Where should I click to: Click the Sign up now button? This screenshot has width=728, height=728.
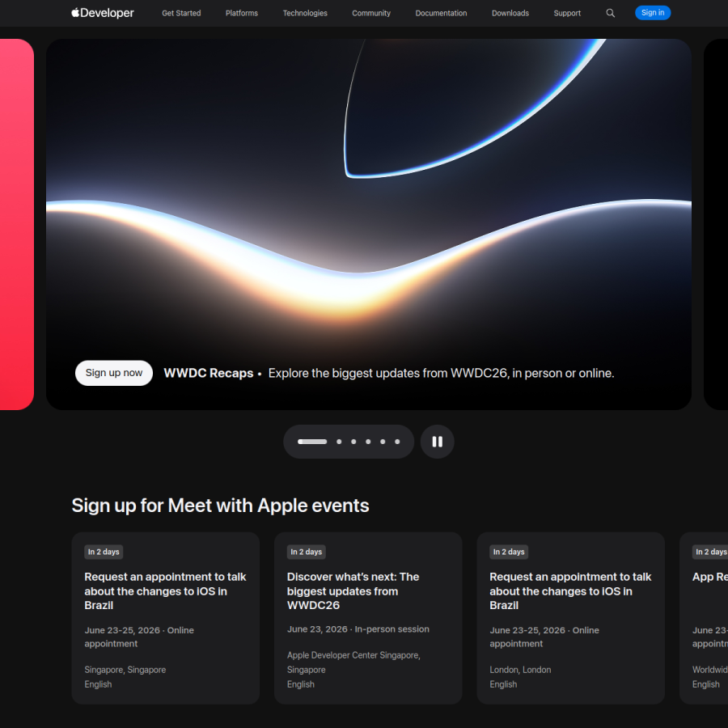click(x=114, y=373)
